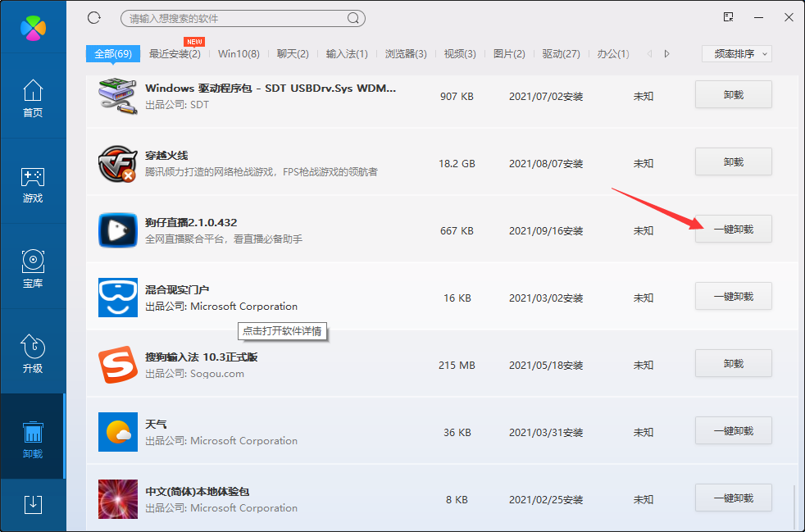
Task: Click the 混合现实门户 headset icon
Action: click(x=118, y=298)
